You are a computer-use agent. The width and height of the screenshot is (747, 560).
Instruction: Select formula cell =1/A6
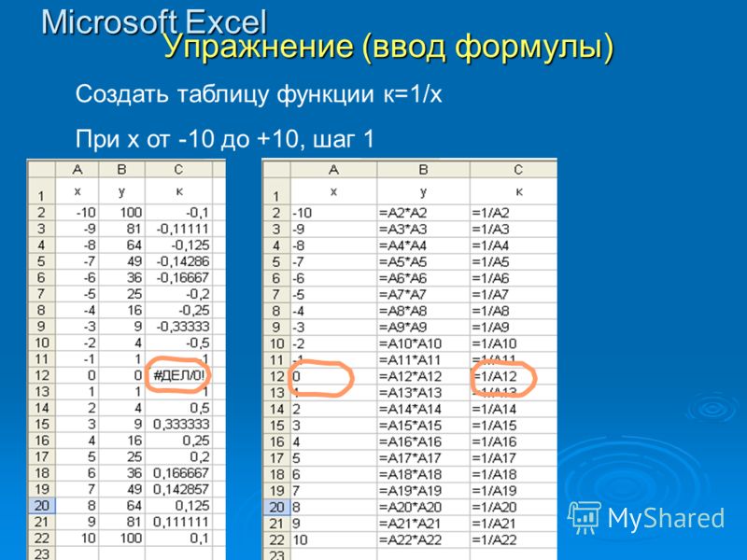(513, 278)
